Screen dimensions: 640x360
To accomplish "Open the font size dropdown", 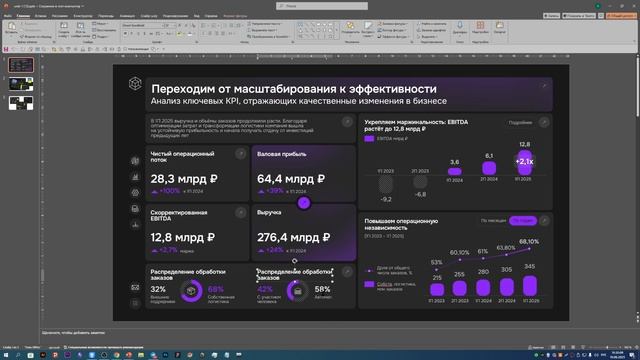I will click(169, 25).
